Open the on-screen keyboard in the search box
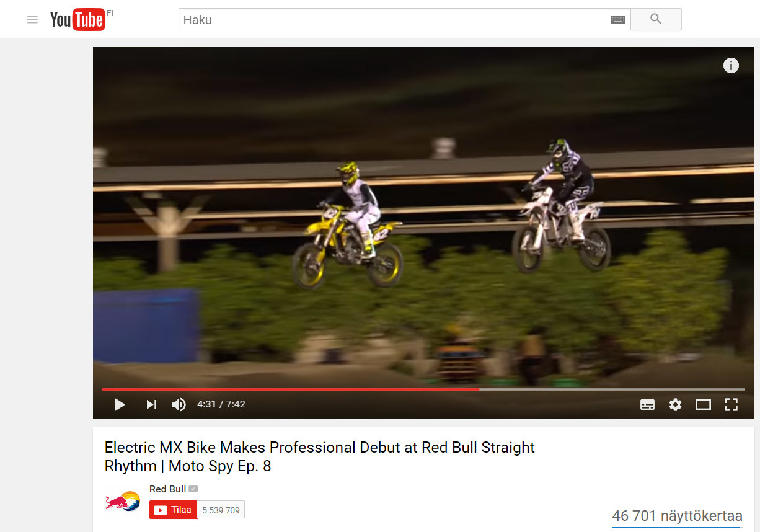This screenshot has height=532, width=760. 617,20
